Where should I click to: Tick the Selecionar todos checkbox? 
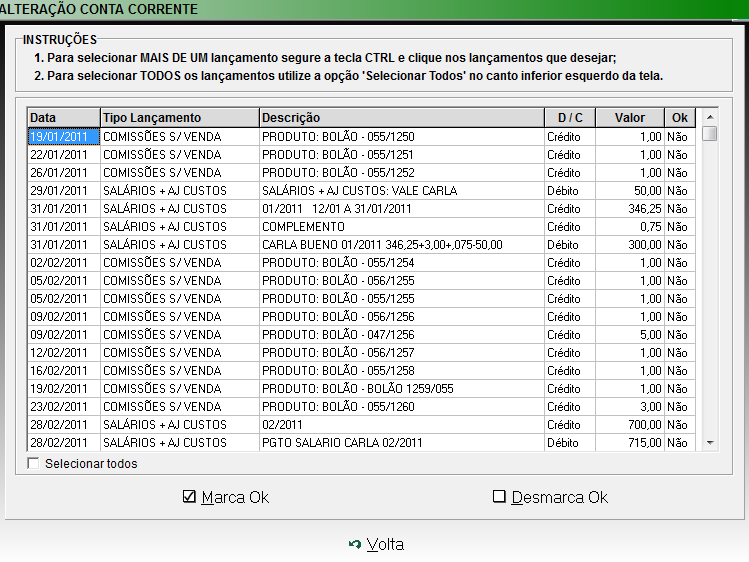tap(33, 464)
